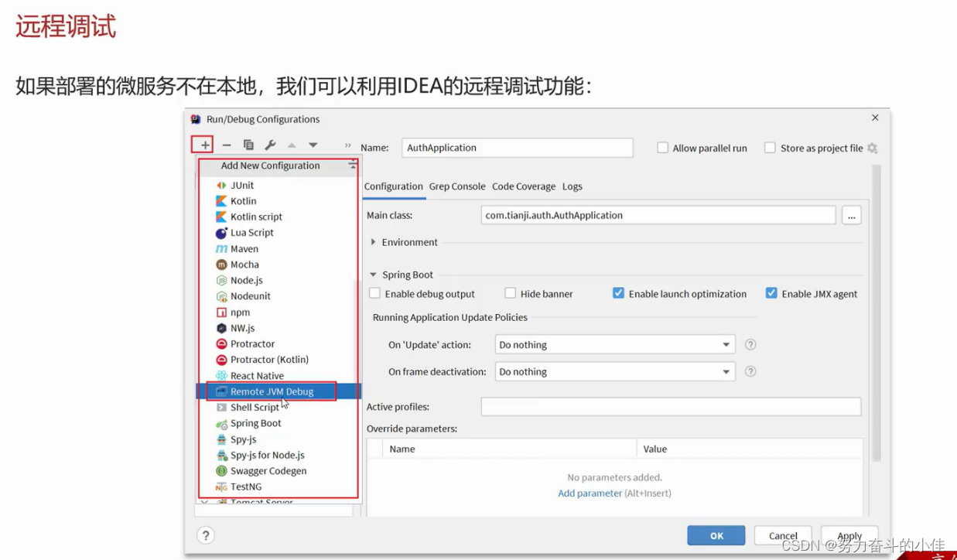This screenshot has width=957, height=560.
Task: Click the Copy Configuration icon
Action: coord(248,145)
